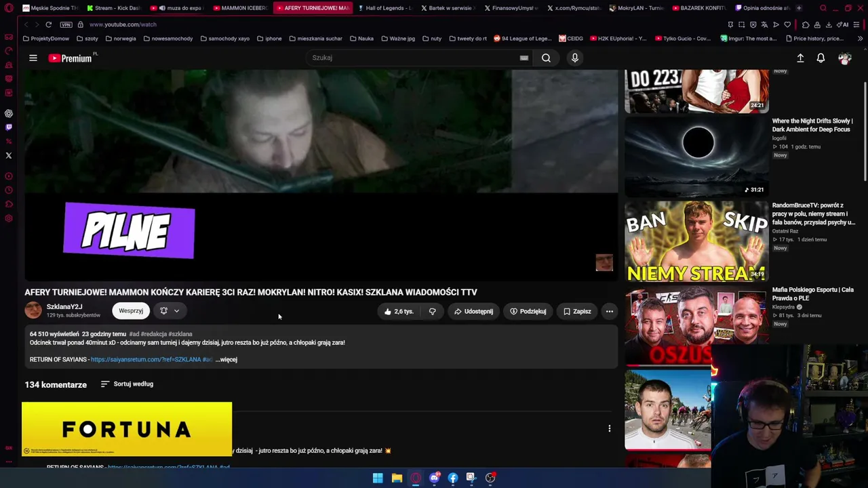Switch to the Stream - Kick Dashboard tab
Viewport: 868px width, 488px height.
tap(113, 8)
